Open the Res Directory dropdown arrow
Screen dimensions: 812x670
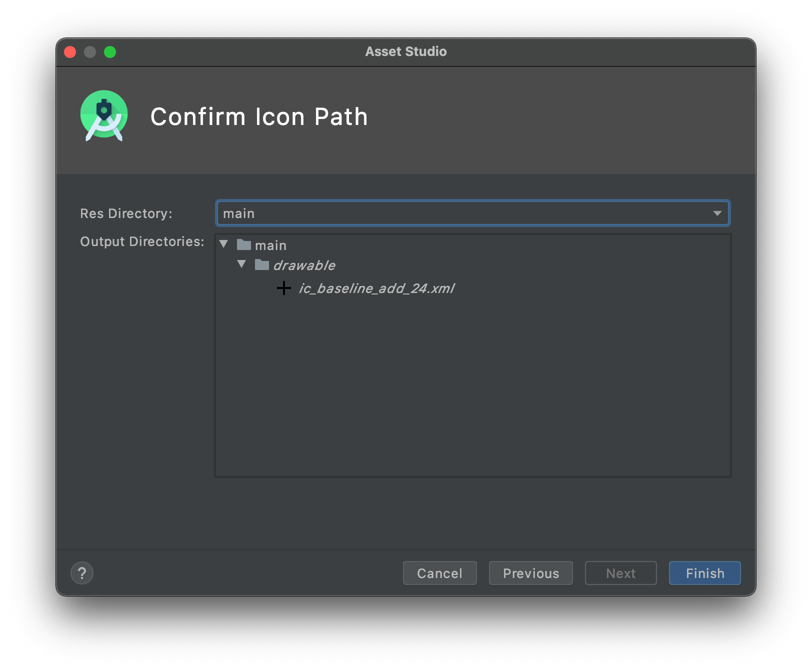(x=717, y=213)
